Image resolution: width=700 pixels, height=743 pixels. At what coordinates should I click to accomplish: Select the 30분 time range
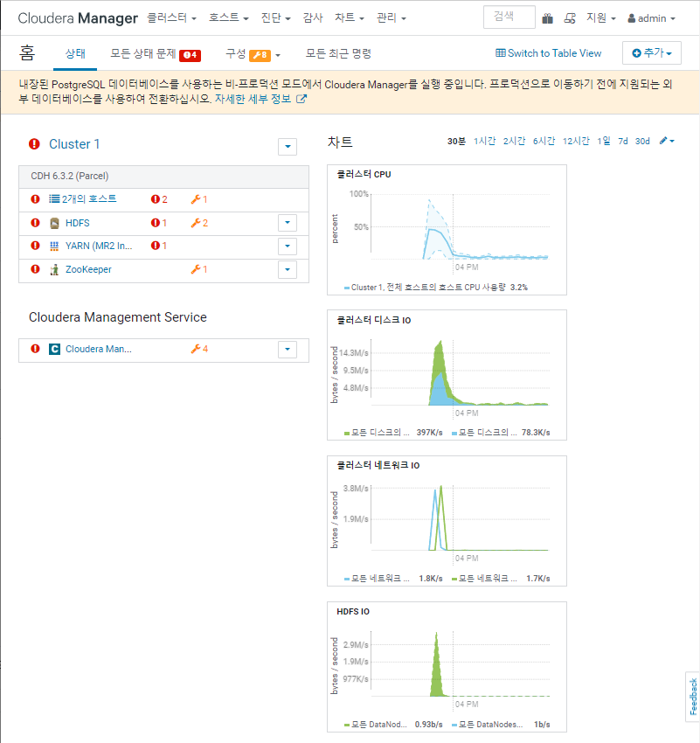click(456, 142)
